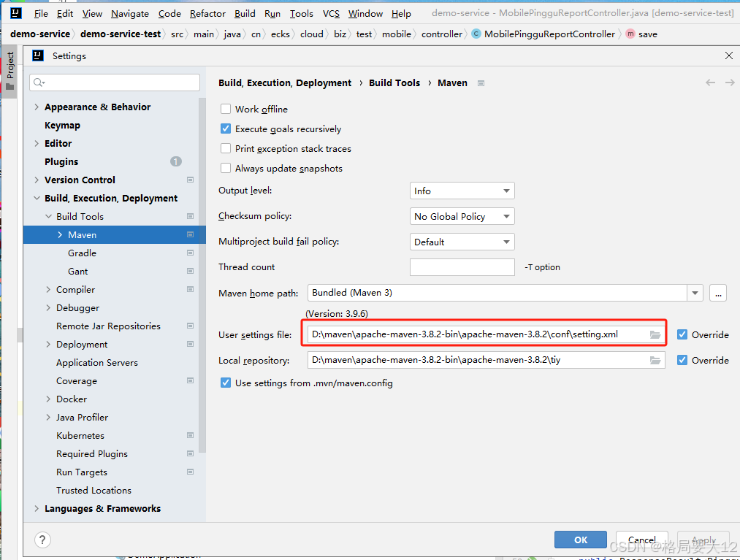Click project-level icon next to Deployment

point(190,344)
